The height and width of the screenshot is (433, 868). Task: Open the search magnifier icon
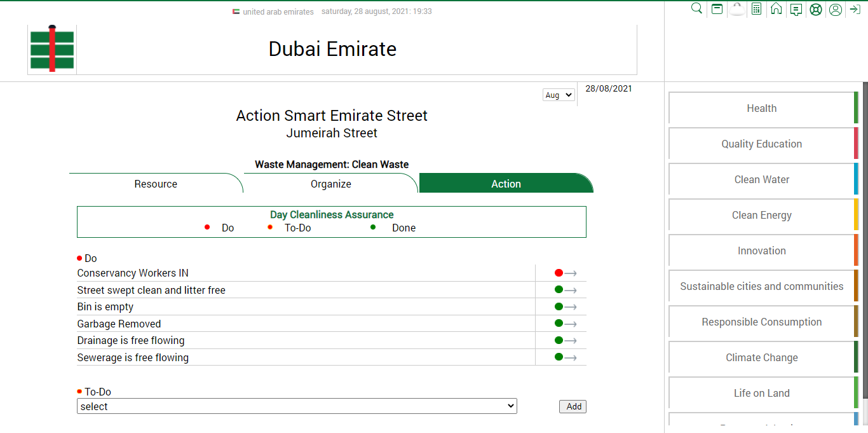tap(696, 9)
